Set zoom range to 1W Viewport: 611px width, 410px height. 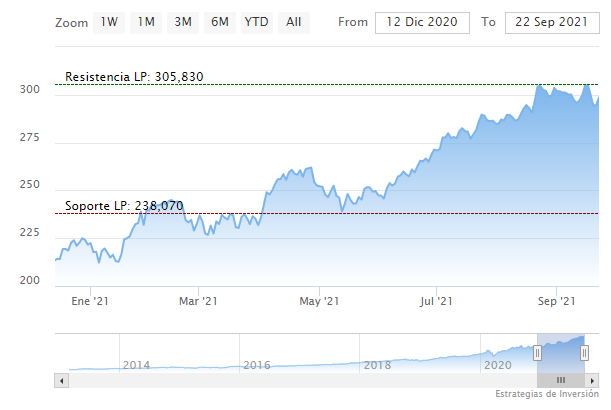[x=110, y=22]
